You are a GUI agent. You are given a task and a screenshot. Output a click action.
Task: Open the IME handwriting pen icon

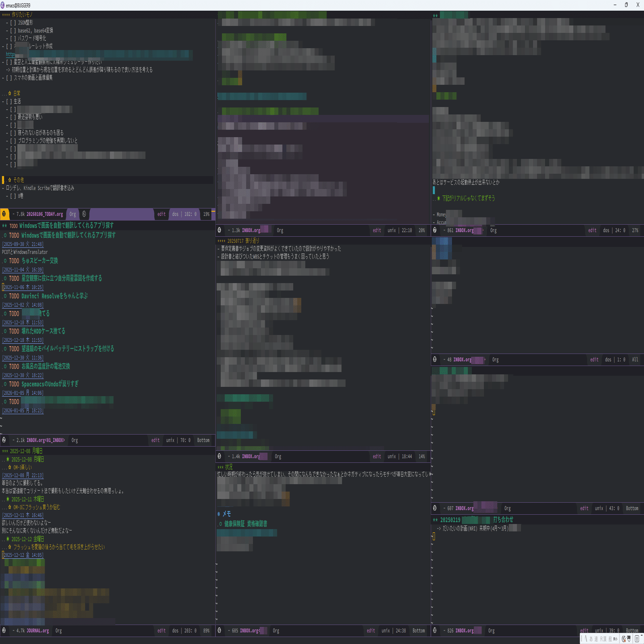tap(629, 638)
